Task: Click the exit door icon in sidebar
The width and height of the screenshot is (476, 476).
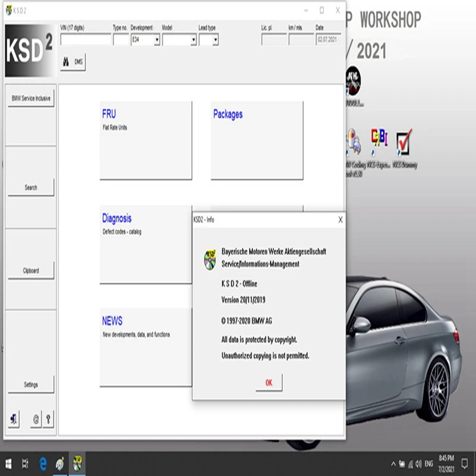Action: click(x=14, y=419)
